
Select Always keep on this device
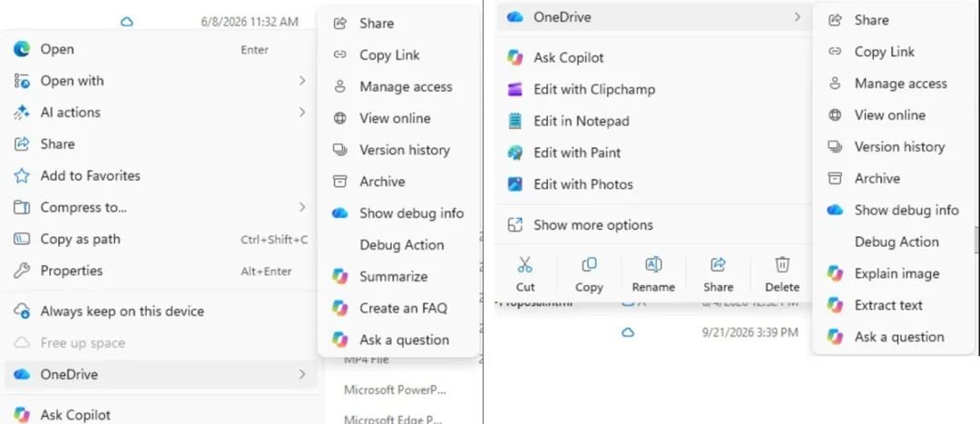click(162, 311)
